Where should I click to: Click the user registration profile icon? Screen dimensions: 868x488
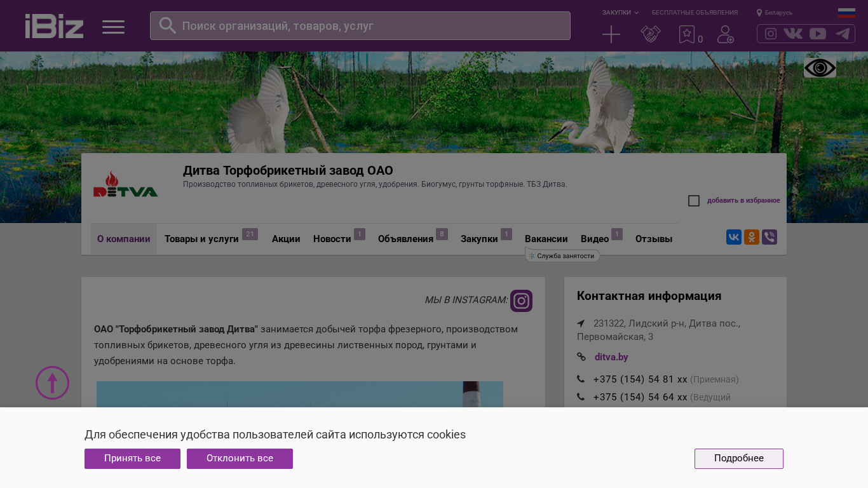point(726,34)
